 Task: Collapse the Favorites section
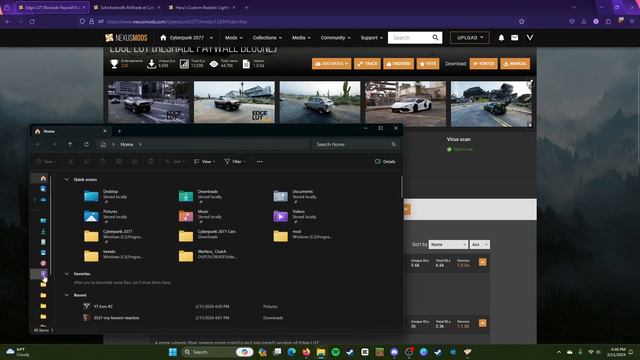click(67, 274)
